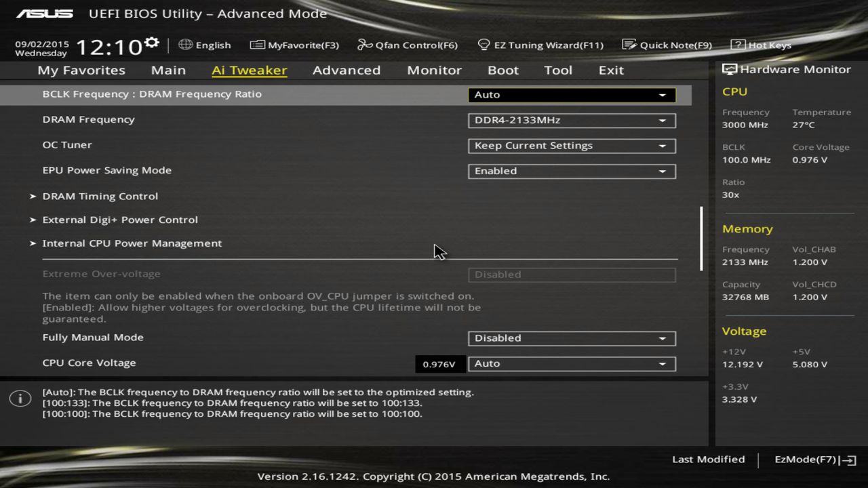Click the 09/02/2015 Wednesday date
This screenshot has height=488, width=868.
[42, 48]
